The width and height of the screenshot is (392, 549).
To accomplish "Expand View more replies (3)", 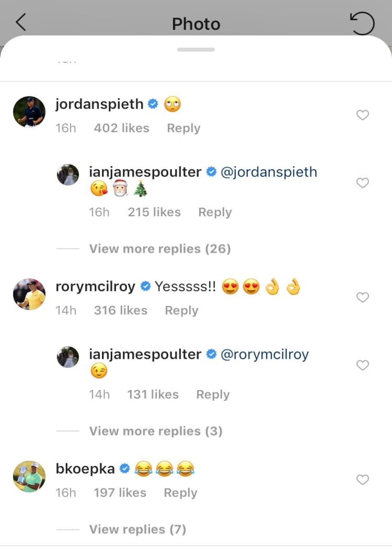I will pos(156,431).
